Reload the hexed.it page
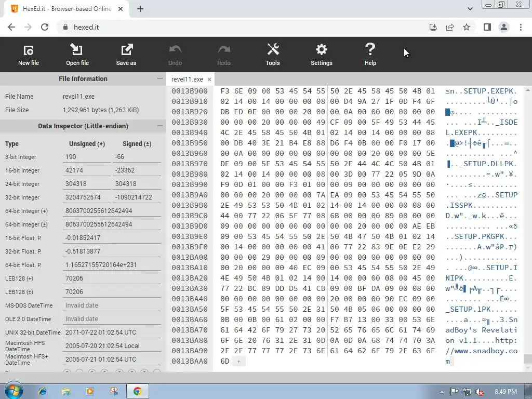 point(45,27)
